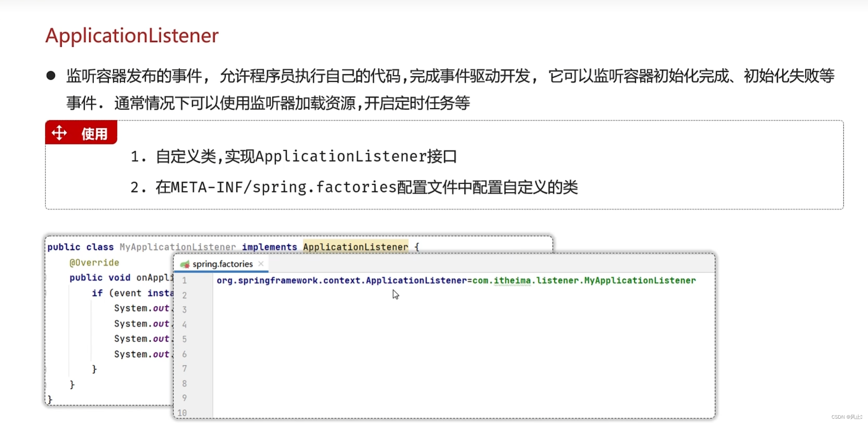Click line number 9 in gutter
Viewport: 868px width, 423px height.
coord(184,398)
